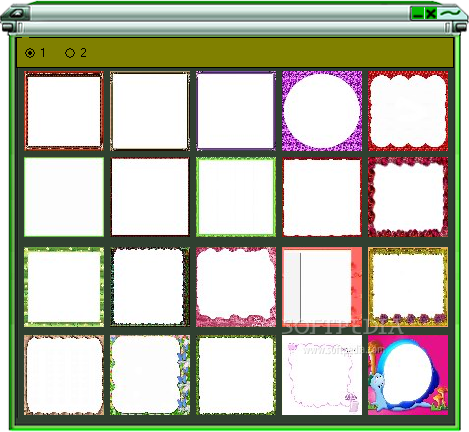The width and height of the screenshot is (469, 432).
Task: Select the plain light green thin frame
Action: pyautogui.click(x=64, y=197)
